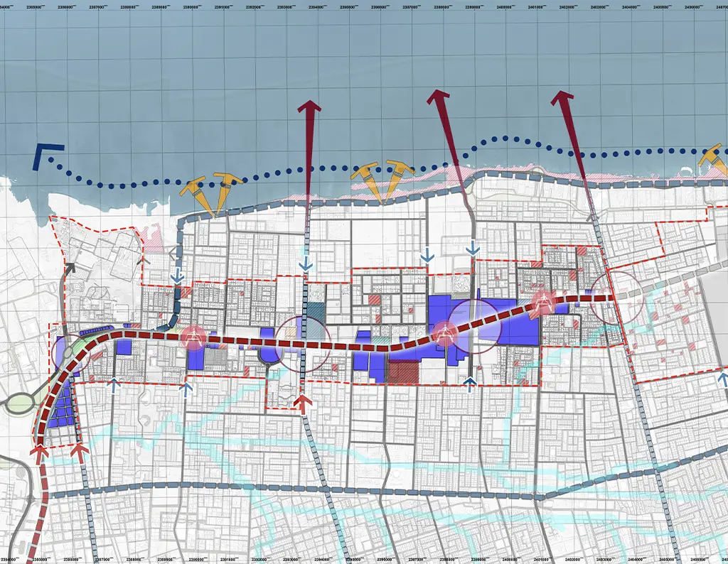
Task: Click the dark red hatched block below the corridor
Action: coord(403,370)
